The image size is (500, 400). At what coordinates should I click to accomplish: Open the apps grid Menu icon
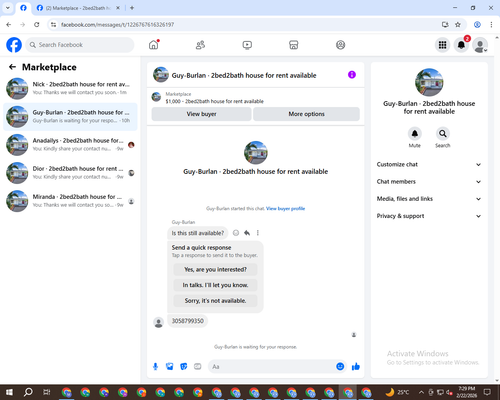442,45
